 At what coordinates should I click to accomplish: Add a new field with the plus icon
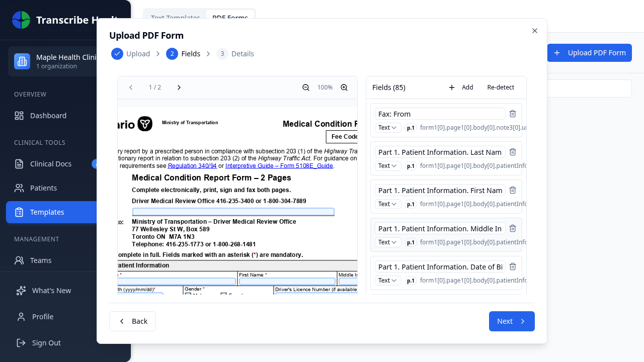coord(451,87)
